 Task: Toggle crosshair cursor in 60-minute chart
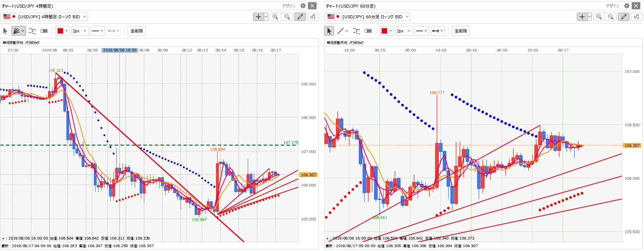(x=582, y=17)
